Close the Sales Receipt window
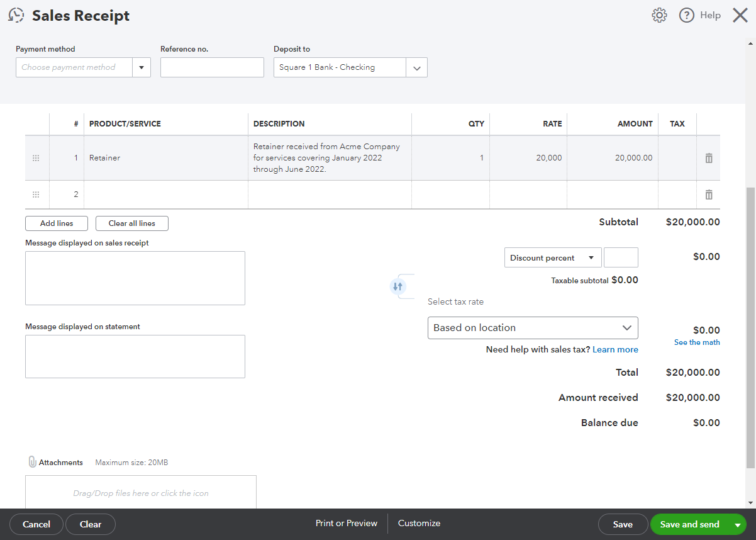This screenshot has width=756, height=540. coord(740,16)
